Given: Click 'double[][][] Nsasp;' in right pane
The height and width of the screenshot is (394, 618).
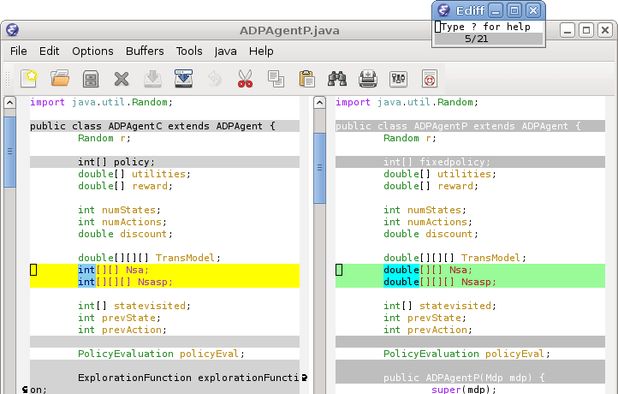Looking at the screenshot, I should click(x=440, y=282).
